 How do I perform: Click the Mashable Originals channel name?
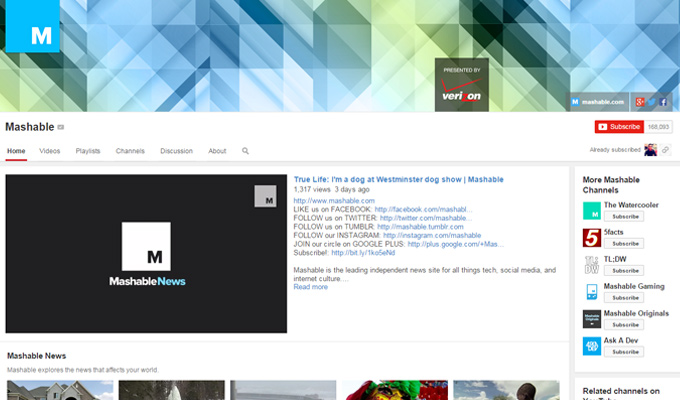pyautogui.click(x=636, y=313)
